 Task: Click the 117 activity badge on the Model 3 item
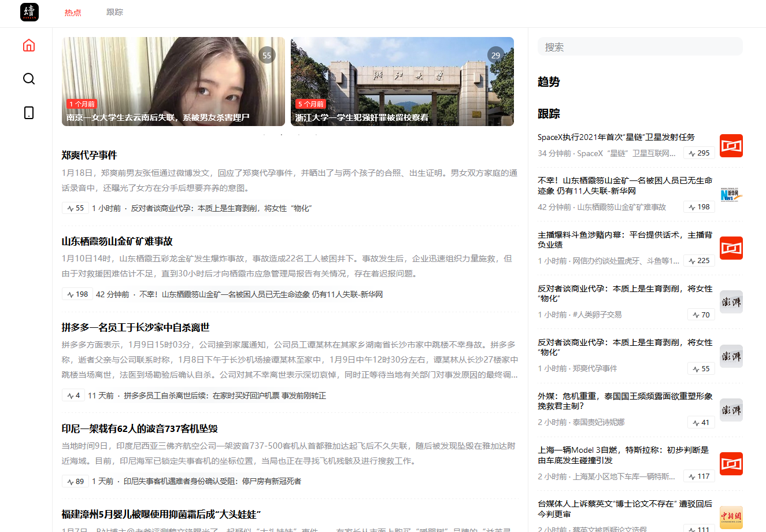699,476
